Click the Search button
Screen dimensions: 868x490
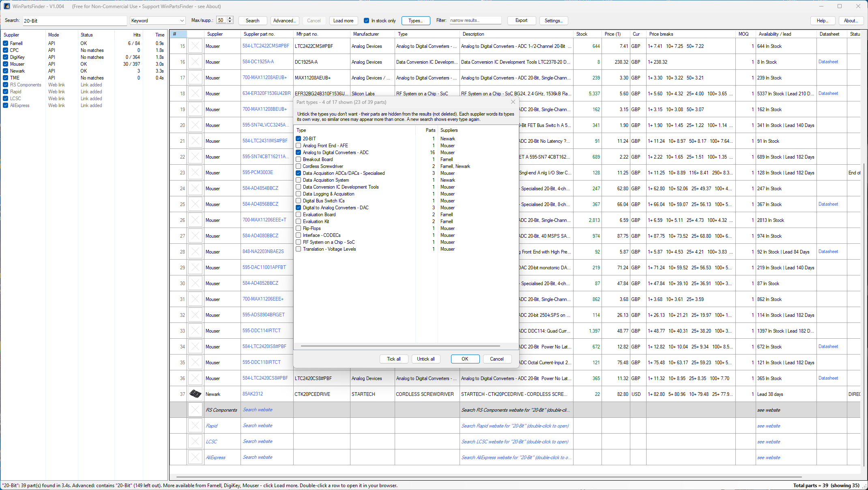(x=252, y=21)
